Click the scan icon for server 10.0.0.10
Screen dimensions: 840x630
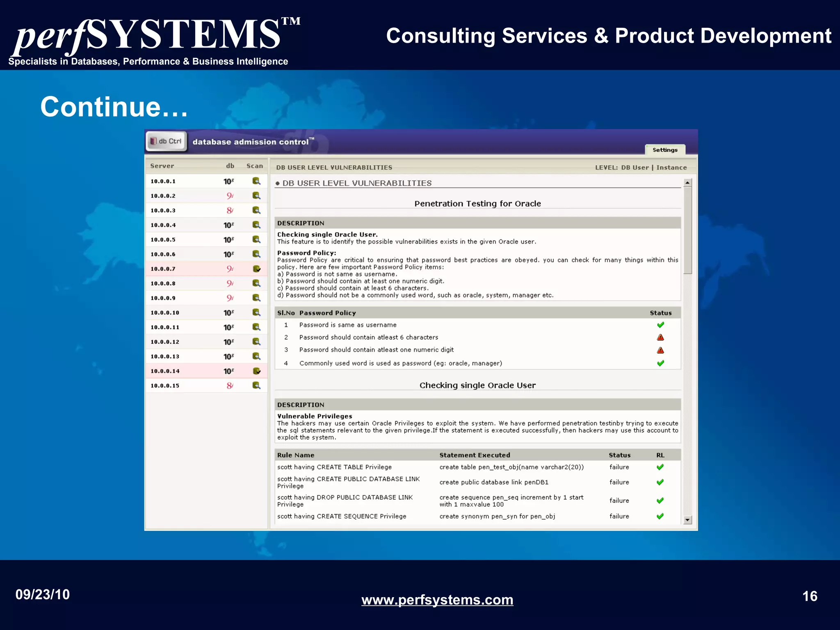256,313
